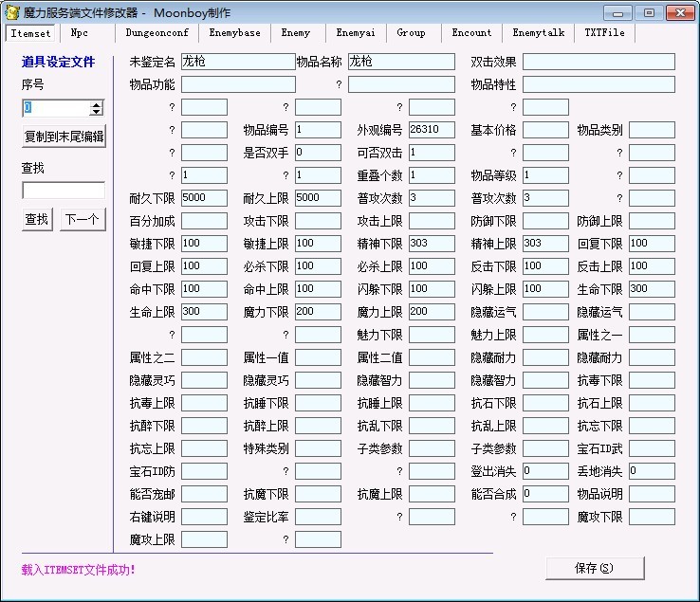Click the app icon in the title bar
This screenshot has width=700, height=602.
[x=12, y=12]
